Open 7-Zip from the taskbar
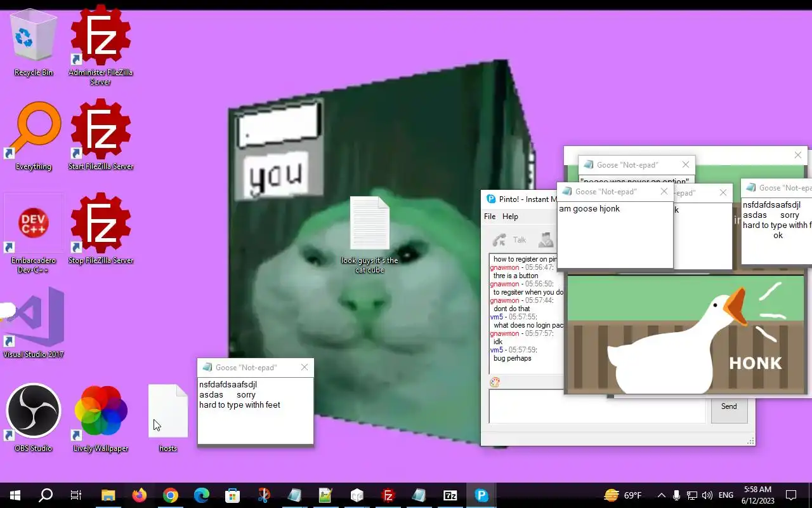This screenshot has width=812, height=508. point(450,495)
